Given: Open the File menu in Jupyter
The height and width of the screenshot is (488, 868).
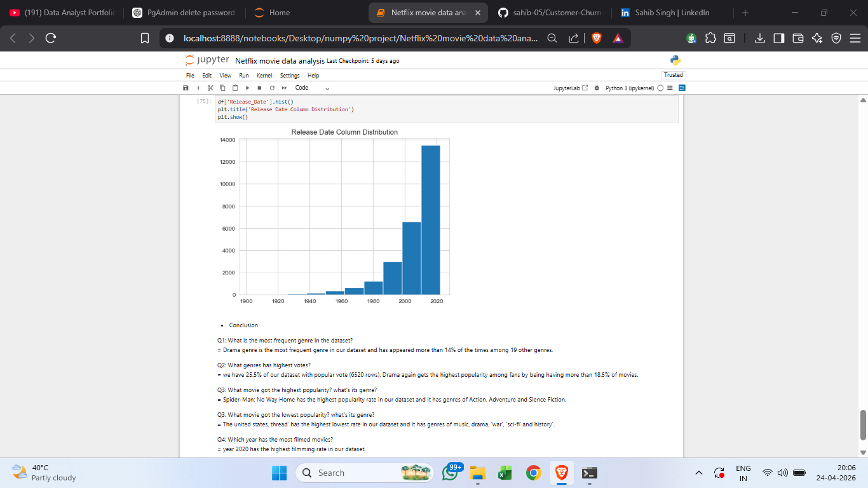Looking at the screenshot, I should [190, 76].
